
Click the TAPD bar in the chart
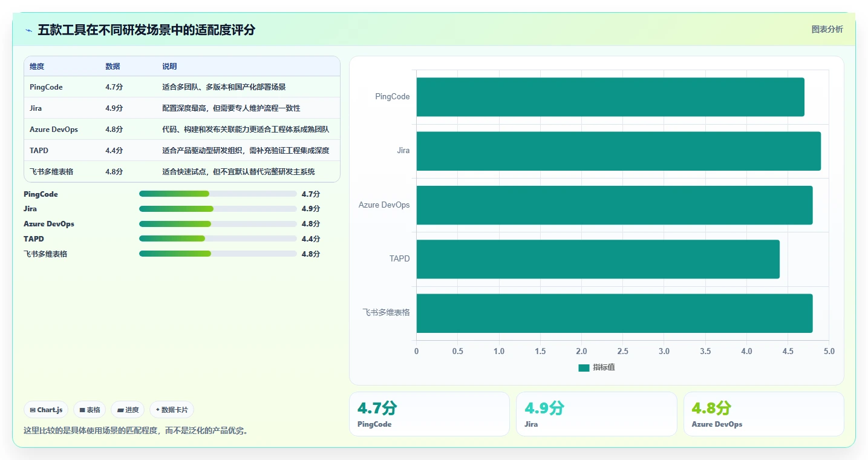[x=598, y=259]
